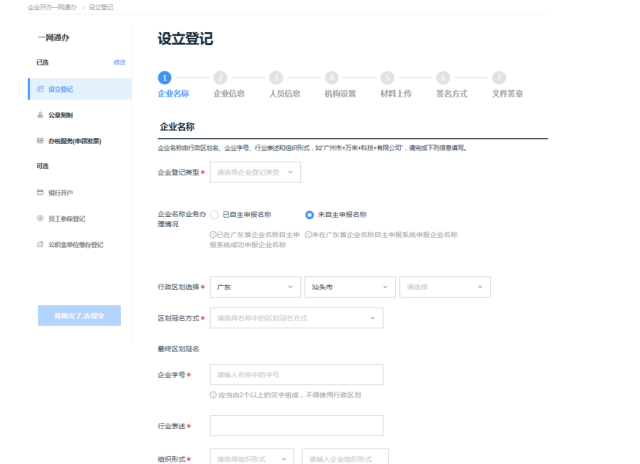Viewport: 640px width, 464px height.
Task: Click the 我填完了,去提交 button
Action: [x=79, y=315]
